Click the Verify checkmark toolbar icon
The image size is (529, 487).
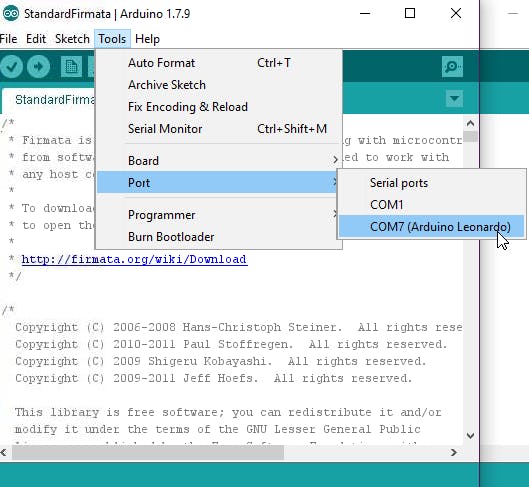(x=11, y=66)
